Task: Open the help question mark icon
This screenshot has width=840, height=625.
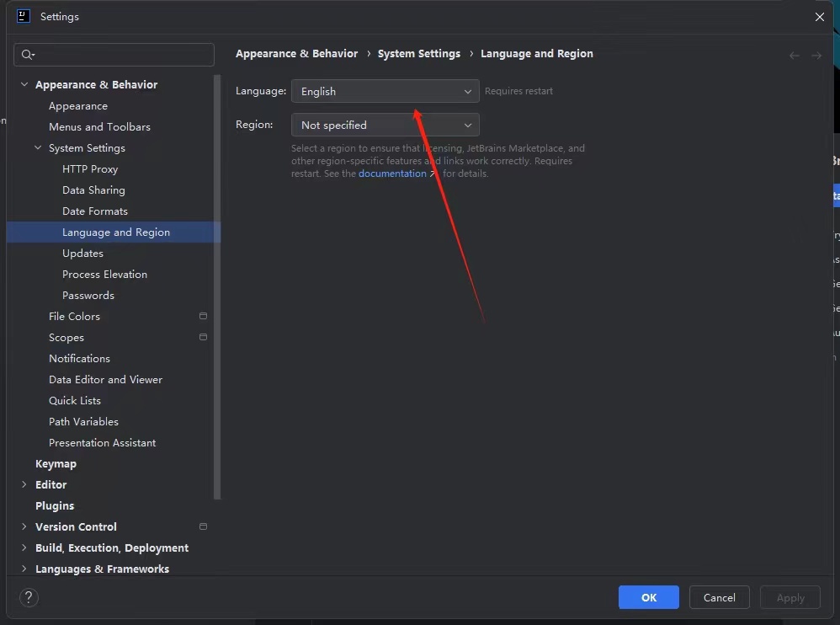Action: point(29,597)
